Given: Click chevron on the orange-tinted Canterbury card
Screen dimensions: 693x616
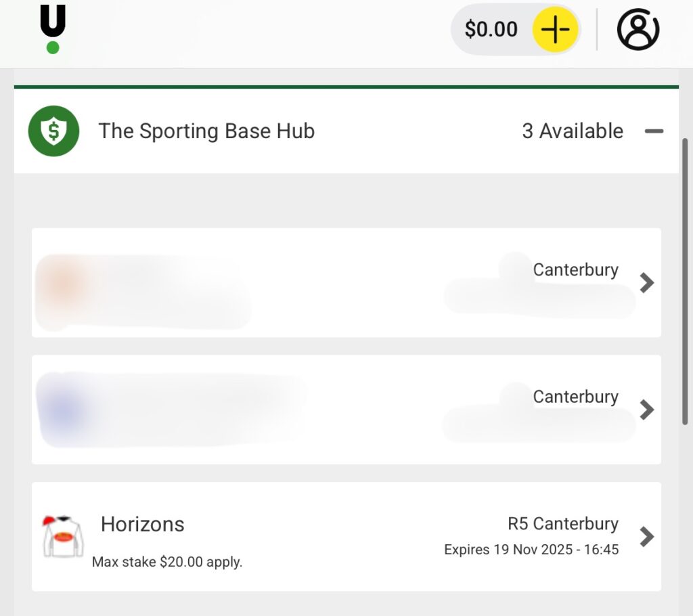Looking at the screenshot, I should pos(647,283).
